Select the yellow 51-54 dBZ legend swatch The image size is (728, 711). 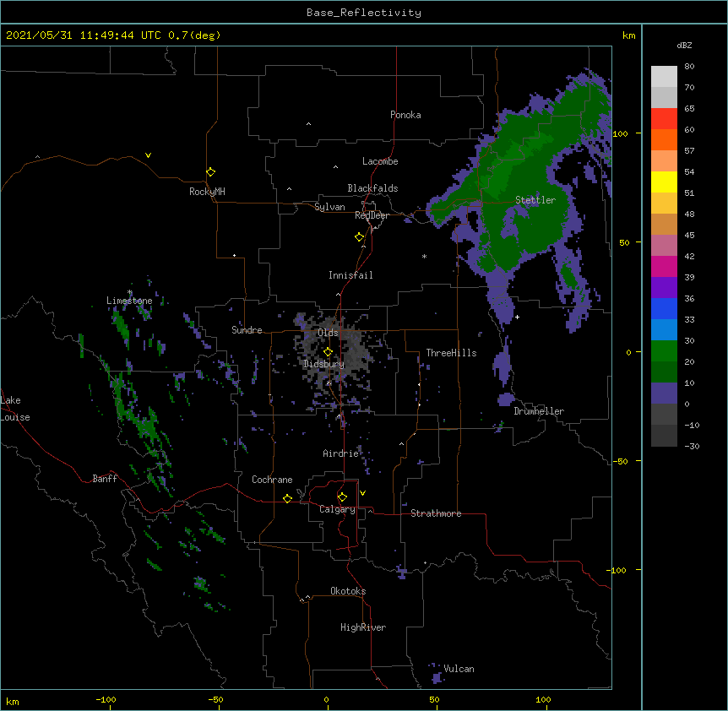click(x=664, y=182)
